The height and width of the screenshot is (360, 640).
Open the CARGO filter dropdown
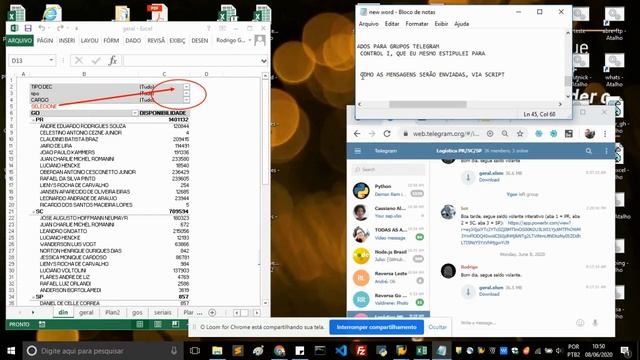point(186,100)
